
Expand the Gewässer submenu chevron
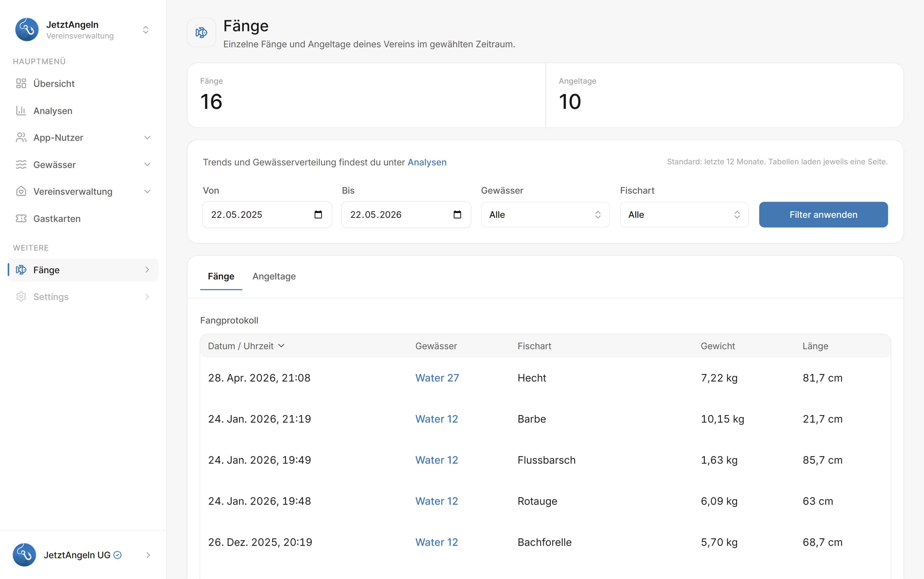tap(147, 165)
